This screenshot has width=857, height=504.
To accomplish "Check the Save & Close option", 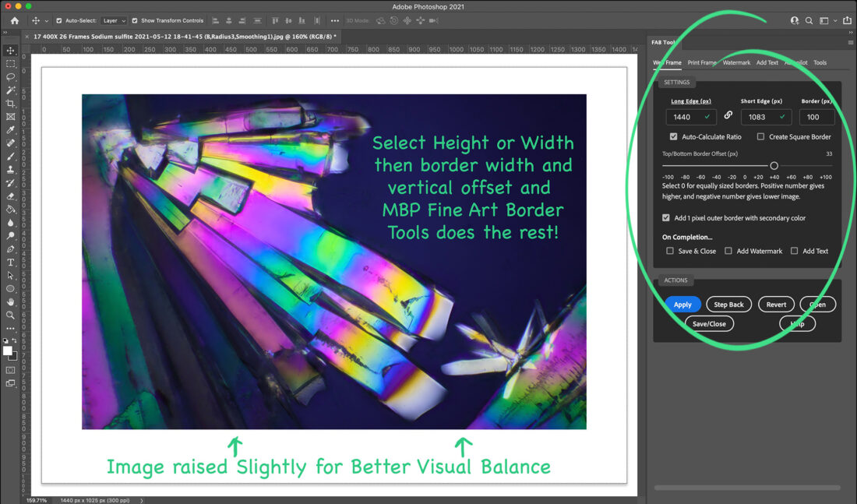I will (x=670, y=251).
